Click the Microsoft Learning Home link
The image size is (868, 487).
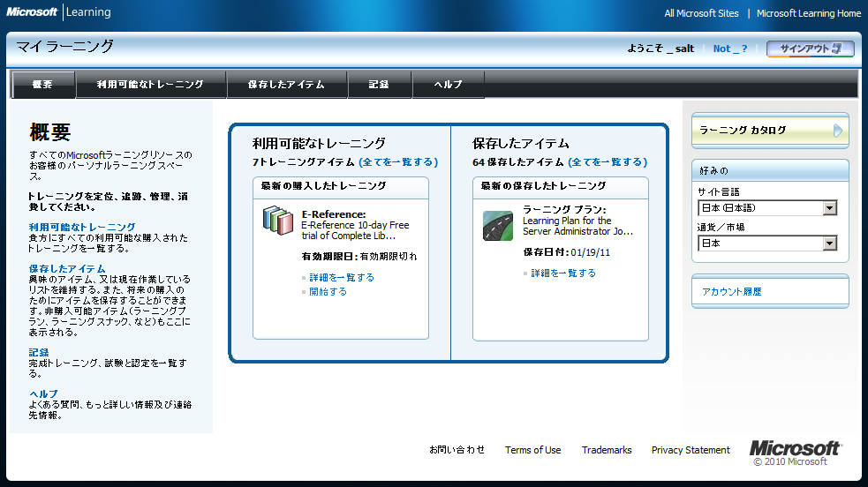[808, 13]
